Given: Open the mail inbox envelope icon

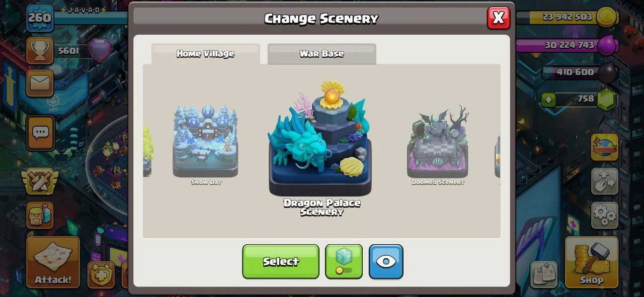Looking at the screenshot, I should pos(40,82).
